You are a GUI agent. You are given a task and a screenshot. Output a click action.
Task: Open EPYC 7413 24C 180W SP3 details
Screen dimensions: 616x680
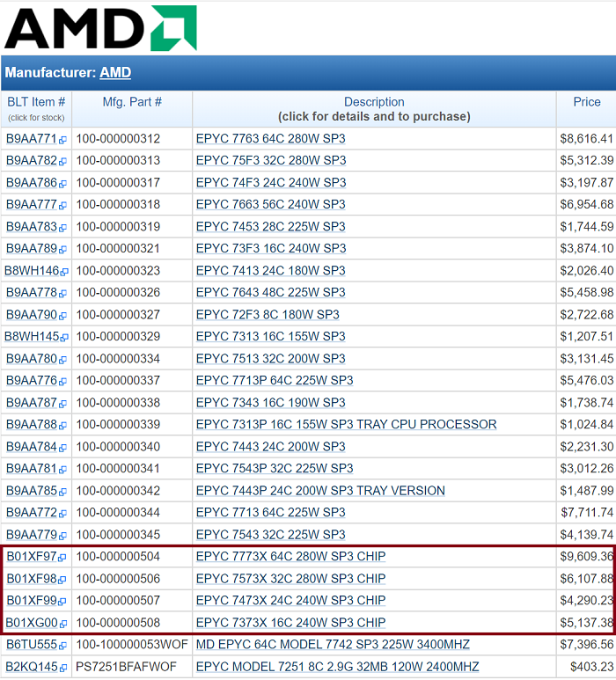(271, 271)
